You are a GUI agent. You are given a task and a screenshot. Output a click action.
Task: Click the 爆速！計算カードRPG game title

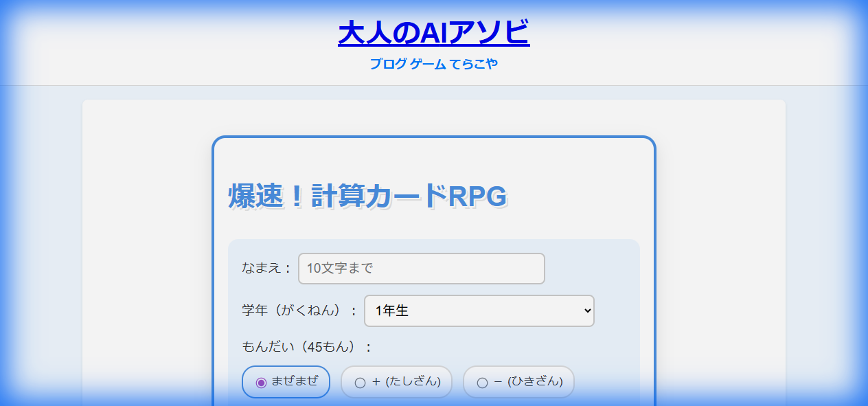point(366,196)
